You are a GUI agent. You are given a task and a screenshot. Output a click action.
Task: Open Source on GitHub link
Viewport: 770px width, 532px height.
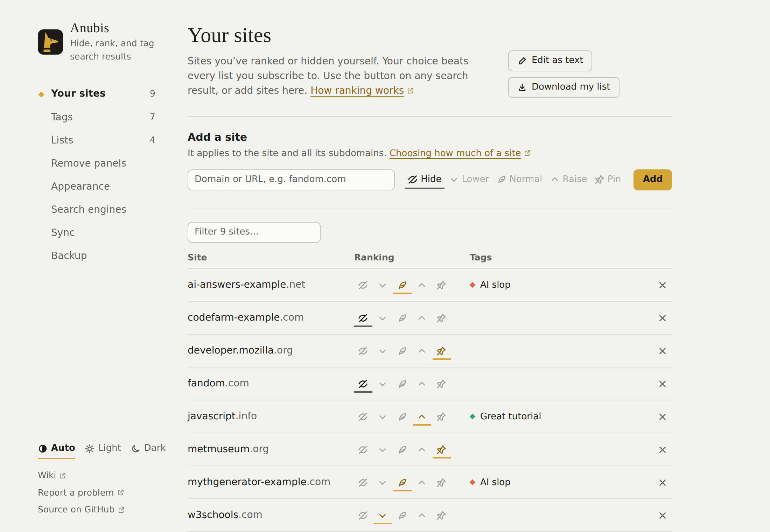click(x=81, y=510)
